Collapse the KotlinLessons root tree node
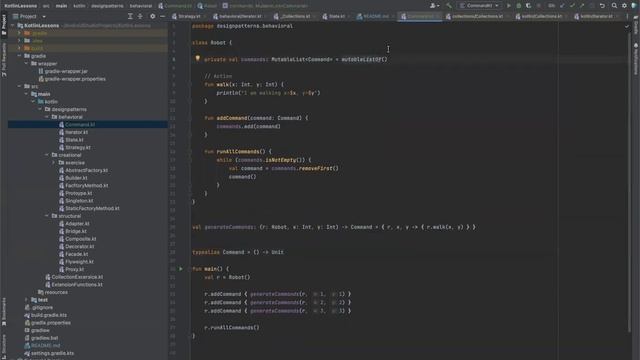Screen dimensions: 640x360 point(12,25)
